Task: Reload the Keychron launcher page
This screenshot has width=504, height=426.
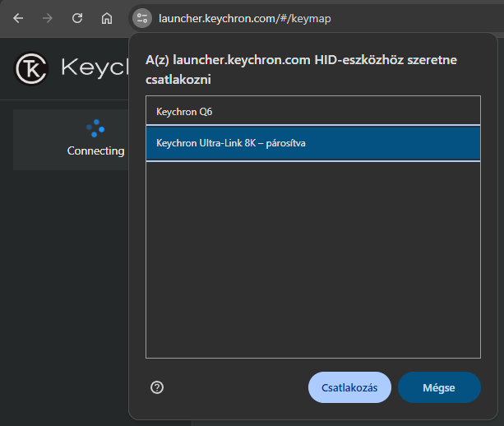Action: pyautogui.click(x=77, y=18)
